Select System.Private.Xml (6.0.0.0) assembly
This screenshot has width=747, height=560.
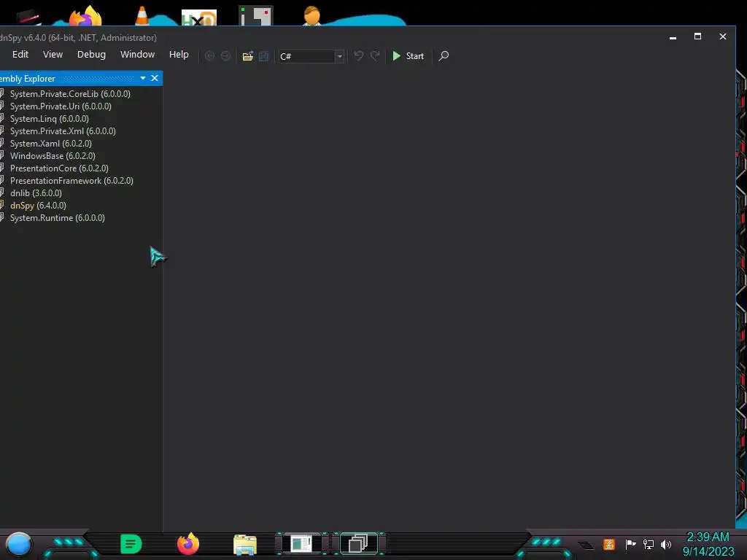tap(63, 131)
